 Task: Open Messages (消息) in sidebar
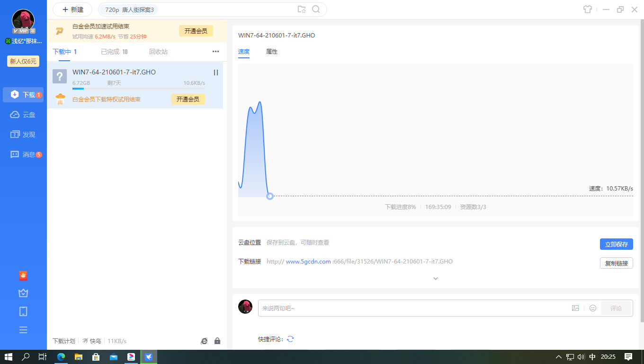tap(23, 155)
